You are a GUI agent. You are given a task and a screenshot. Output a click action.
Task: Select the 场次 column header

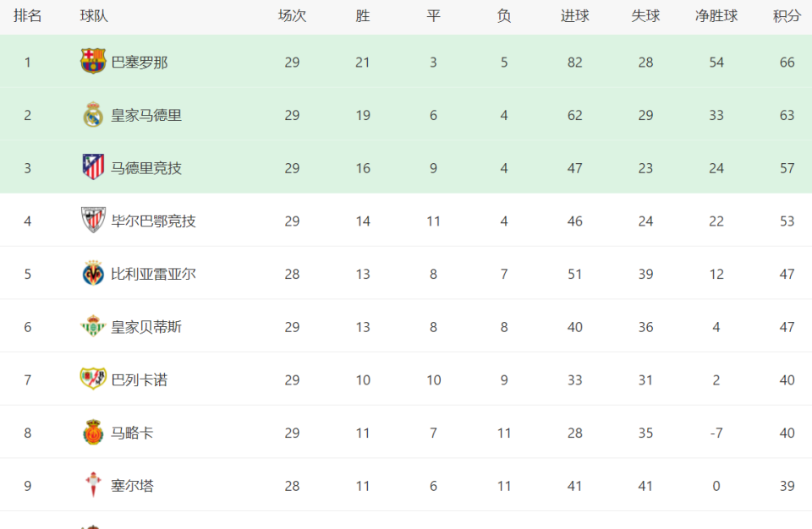click(x=292, y=16)
